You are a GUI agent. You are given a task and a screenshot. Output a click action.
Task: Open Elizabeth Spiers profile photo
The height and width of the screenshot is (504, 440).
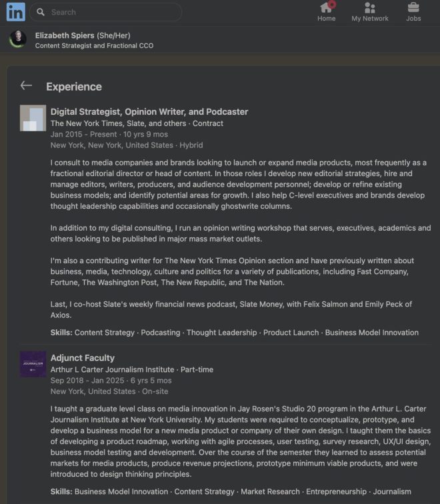(x=18, y=39)
